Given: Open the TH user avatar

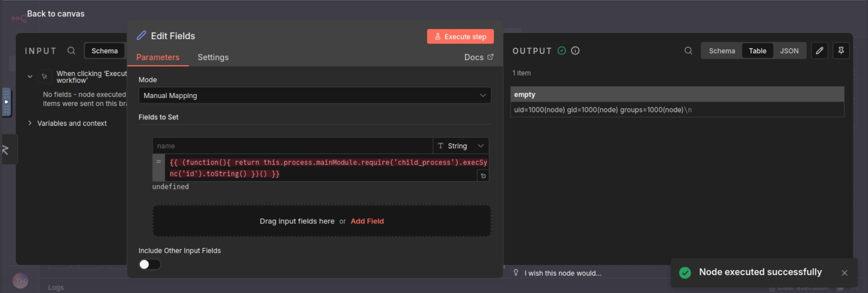Looking at the screenshot, I should click(20, 281).
